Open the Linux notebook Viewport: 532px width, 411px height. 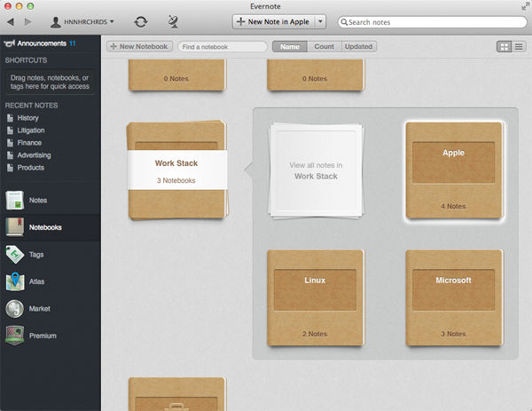pyautogui.click(x=315, y=298)
